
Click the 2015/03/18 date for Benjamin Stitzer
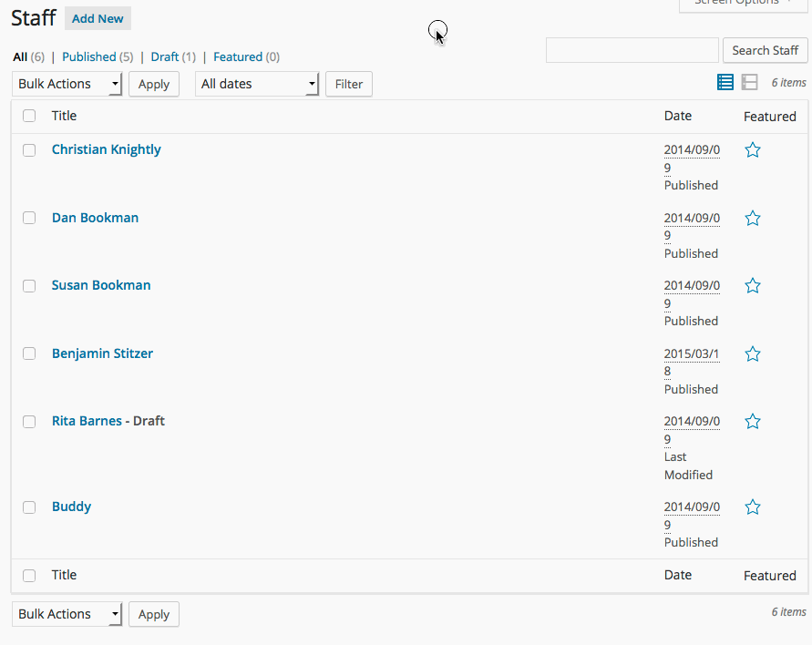pyautogui.click(x=692, y=363)
